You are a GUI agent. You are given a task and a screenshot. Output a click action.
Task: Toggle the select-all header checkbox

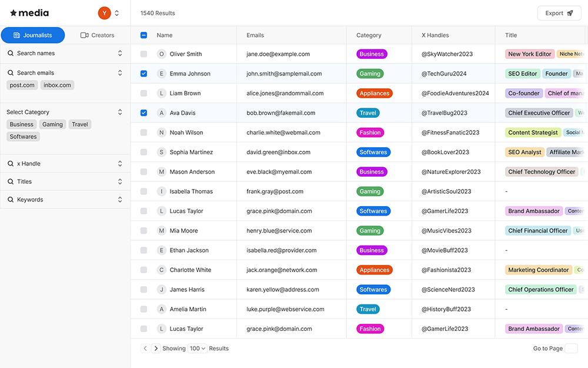pos(143,35)
